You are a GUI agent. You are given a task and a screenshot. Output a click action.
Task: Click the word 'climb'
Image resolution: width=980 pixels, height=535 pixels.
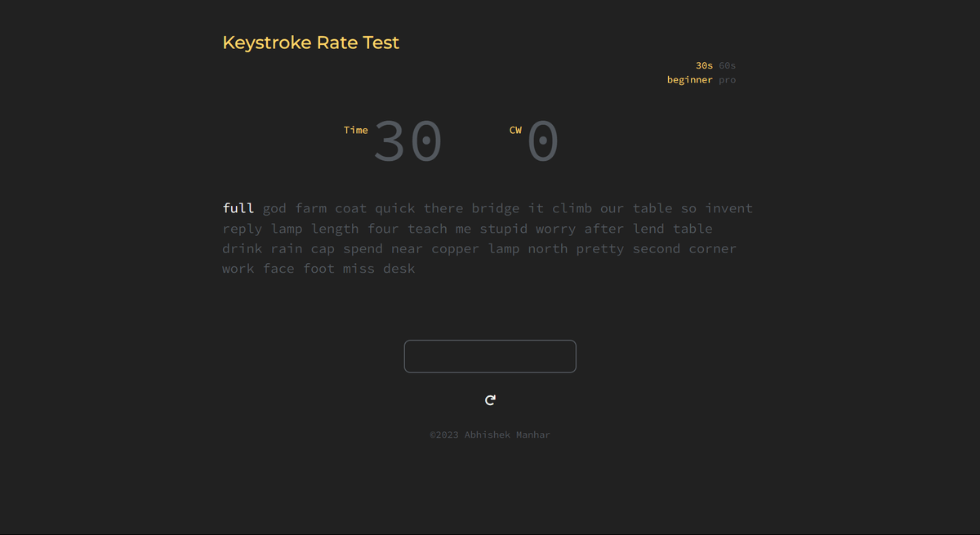pyautogui.click(x=572, y=208)
